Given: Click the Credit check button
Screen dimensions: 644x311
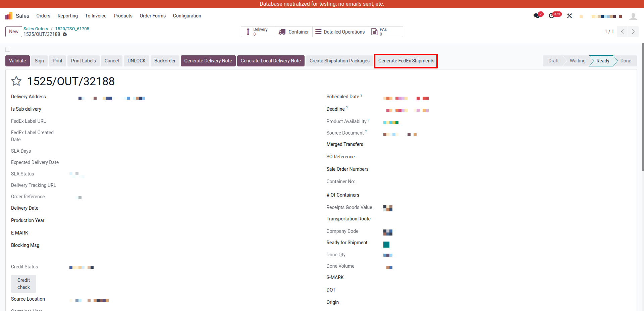Looking at the screenshot, I should [23, 283].
